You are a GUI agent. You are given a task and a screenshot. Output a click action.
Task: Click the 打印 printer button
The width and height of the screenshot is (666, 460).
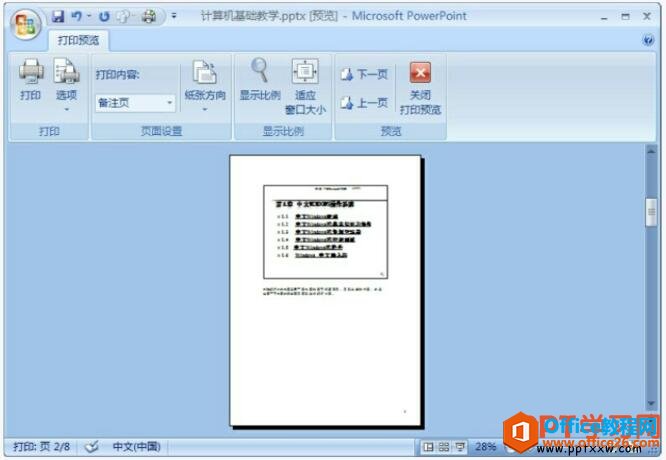click(x=31, y=80)
